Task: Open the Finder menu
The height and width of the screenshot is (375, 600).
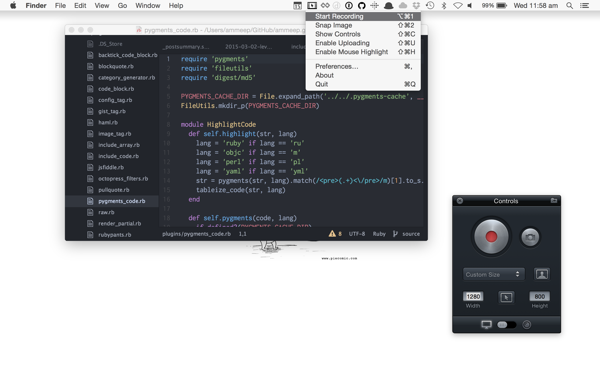Action: 36,5
